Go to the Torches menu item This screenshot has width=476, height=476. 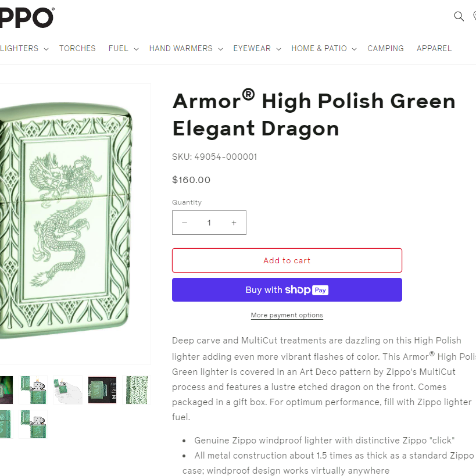pos(77,49)
